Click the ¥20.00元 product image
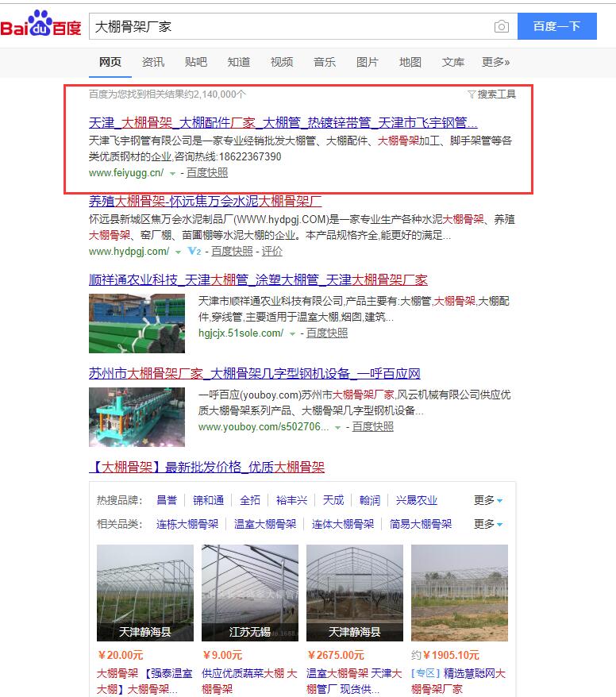The height and width of the screenshot is (697, 616). click(x=145, y=592)
